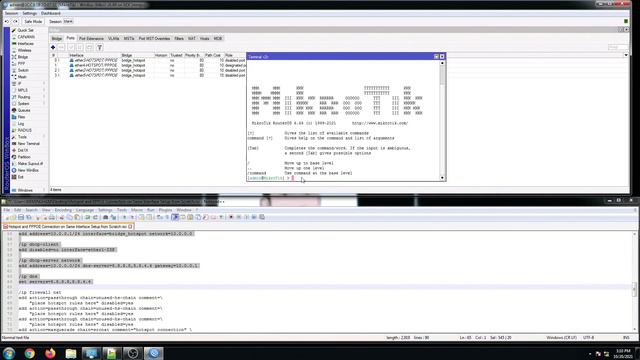
Task: Open New Terminal from WinBox sidebar
Action: [28, 144]
